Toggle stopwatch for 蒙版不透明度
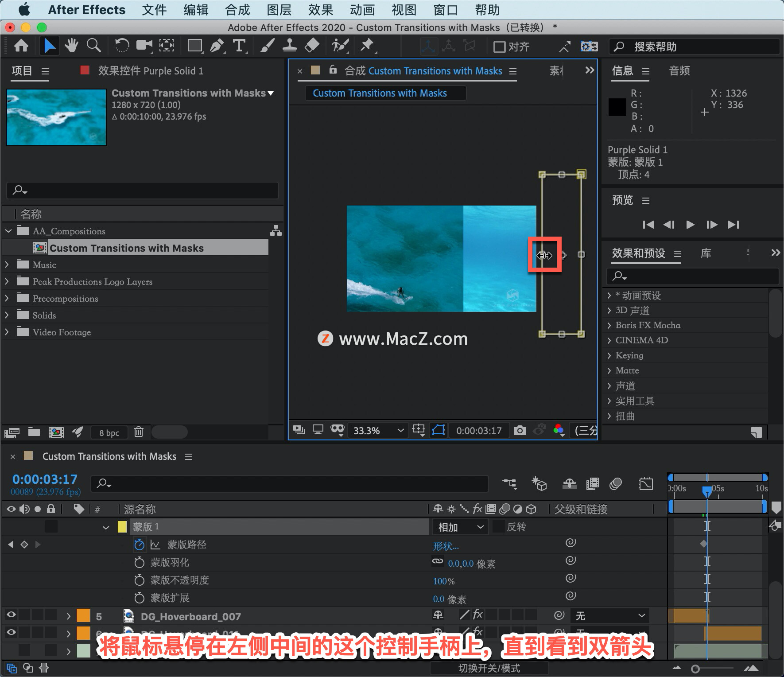The image size is (784, 677). coord(139,580)
